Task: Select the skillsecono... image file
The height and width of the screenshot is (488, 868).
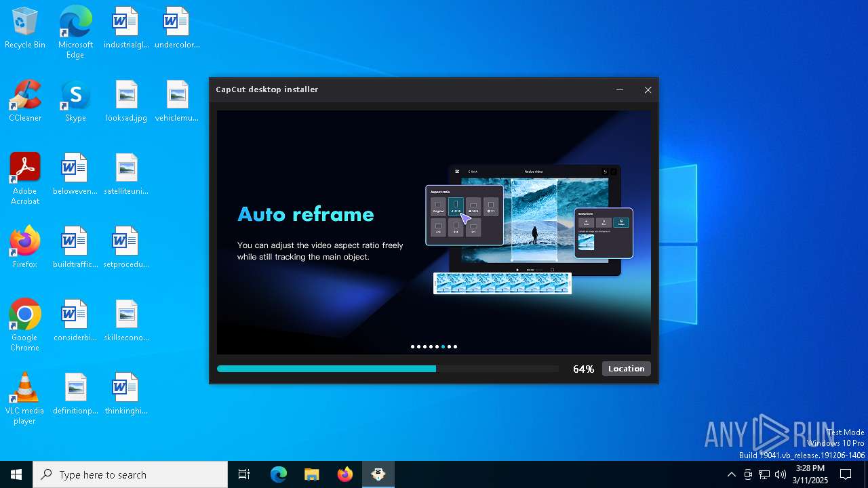Action: pos(126,321)
